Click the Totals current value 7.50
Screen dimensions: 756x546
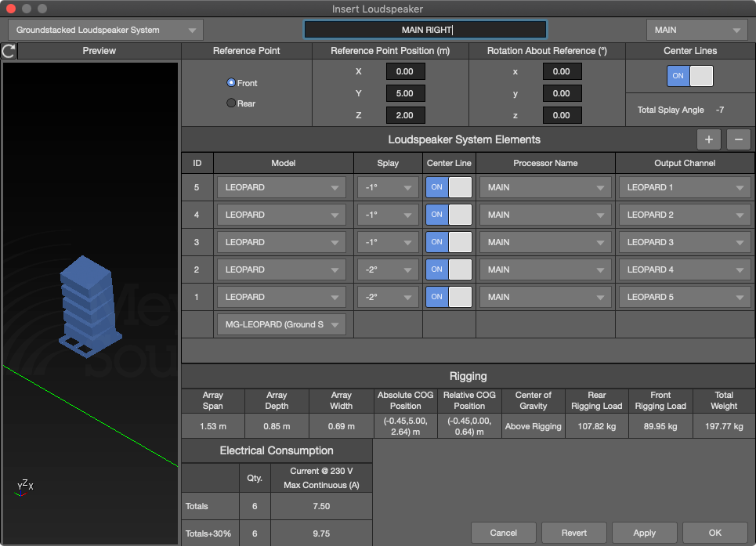321,506
